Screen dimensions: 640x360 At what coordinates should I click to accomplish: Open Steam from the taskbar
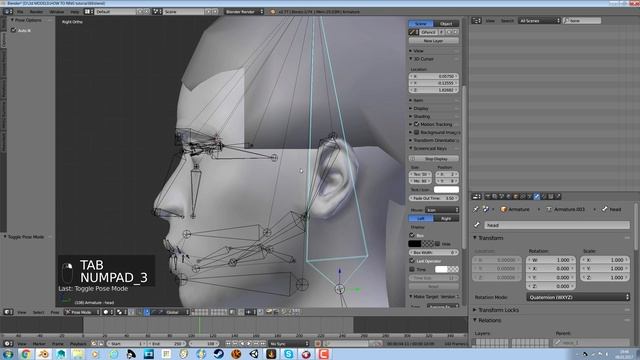click(218, 354)
